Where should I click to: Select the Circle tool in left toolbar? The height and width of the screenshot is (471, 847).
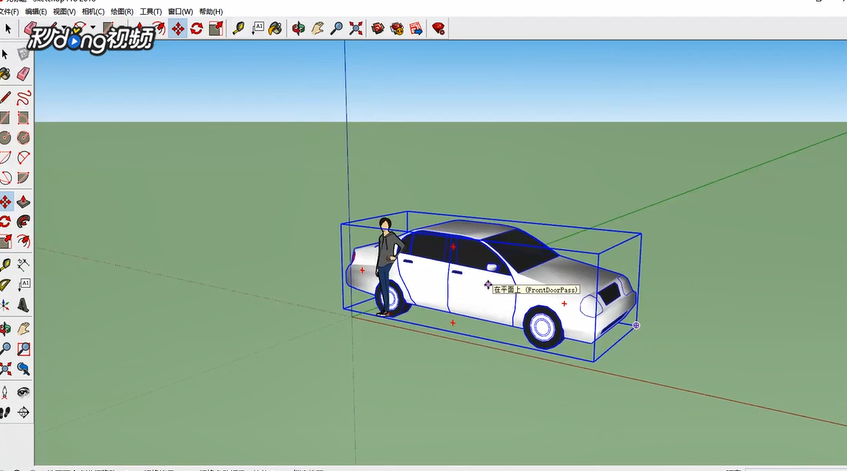(x=5, y=138)
